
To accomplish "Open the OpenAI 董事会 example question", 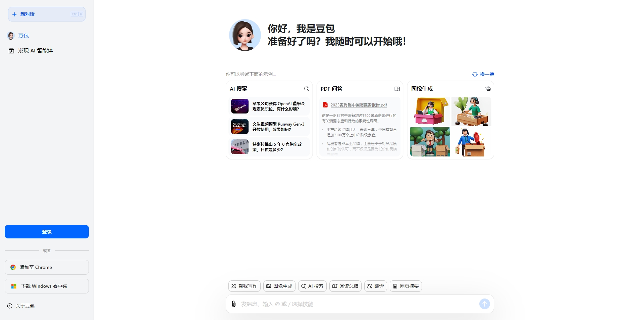I will pos(269,106).
